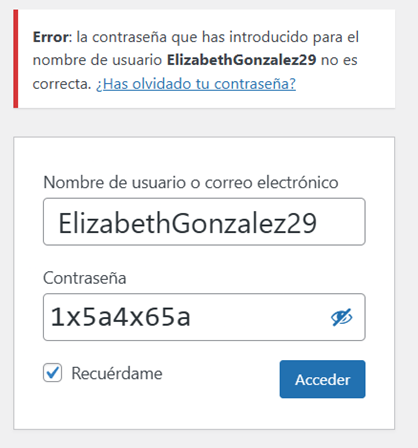This screenshot has width=418, height=448.
Task: Open the ¿Has olvidado tu contraseña? link
Action: click(x=196, y=84)
